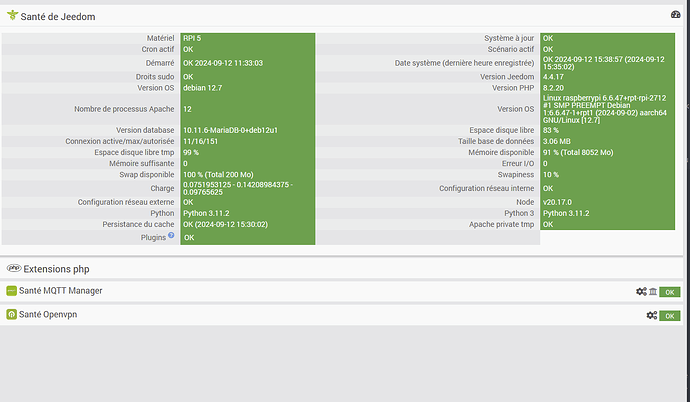Screen dimensions: 690x402
Task: Click the 'Connexion active/max/autorisée' label
Action: click(120, 141)
